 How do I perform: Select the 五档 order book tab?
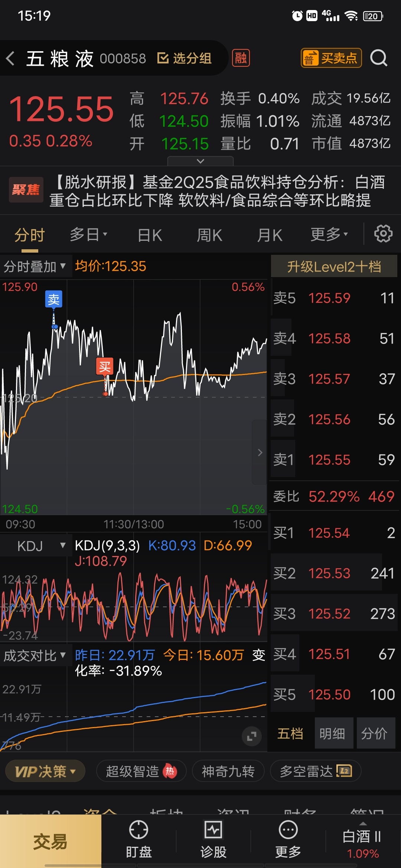tap(290, 733)
